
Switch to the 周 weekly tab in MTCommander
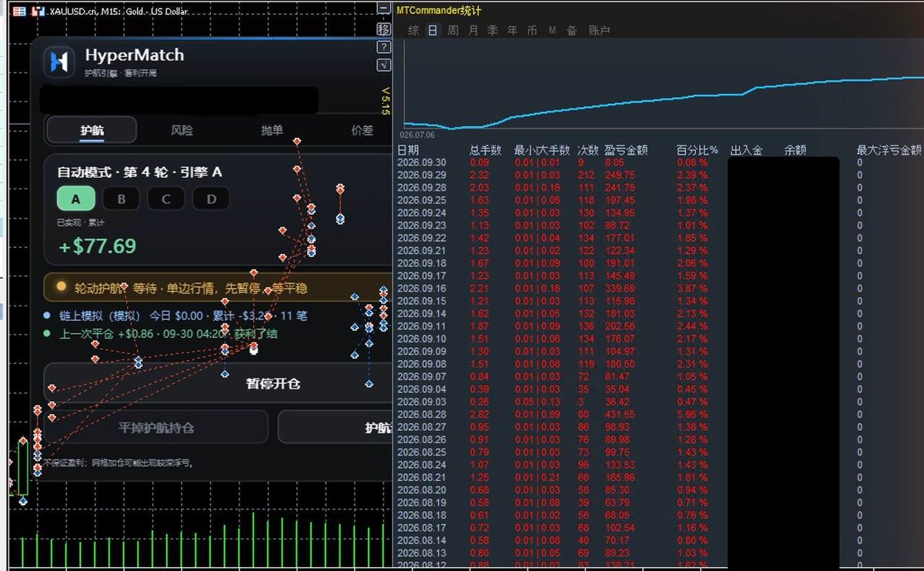point(453,31)
